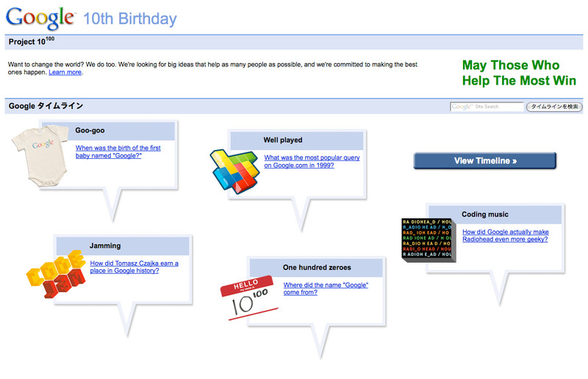Viewport: 588px width, 379px height.
Task: Click the colorful blocks puzzle image
Action: (234, 171)
